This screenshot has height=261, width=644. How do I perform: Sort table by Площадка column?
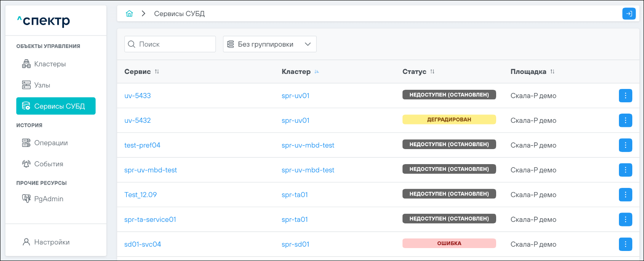[552, 72]
